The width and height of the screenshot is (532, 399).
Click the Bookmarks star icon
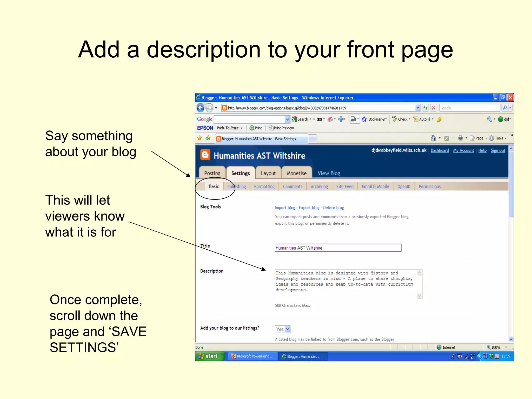[x=364, y=119]
